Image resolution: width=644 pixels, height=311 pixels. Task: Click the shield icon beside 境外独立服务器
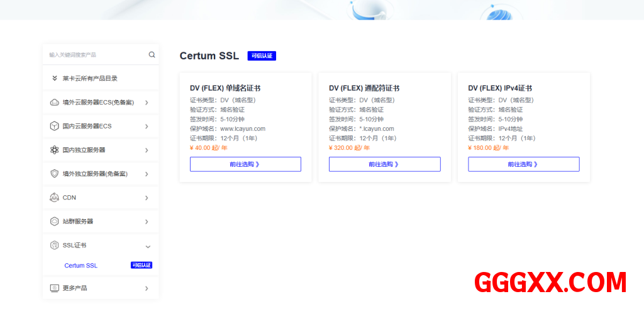tap(54, 174)
